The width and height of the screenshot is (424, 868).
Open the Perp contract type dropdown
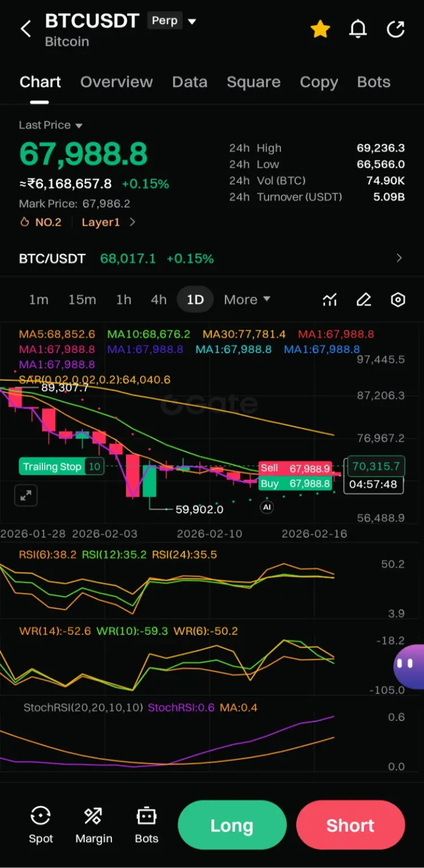click(x=172, y=21)
